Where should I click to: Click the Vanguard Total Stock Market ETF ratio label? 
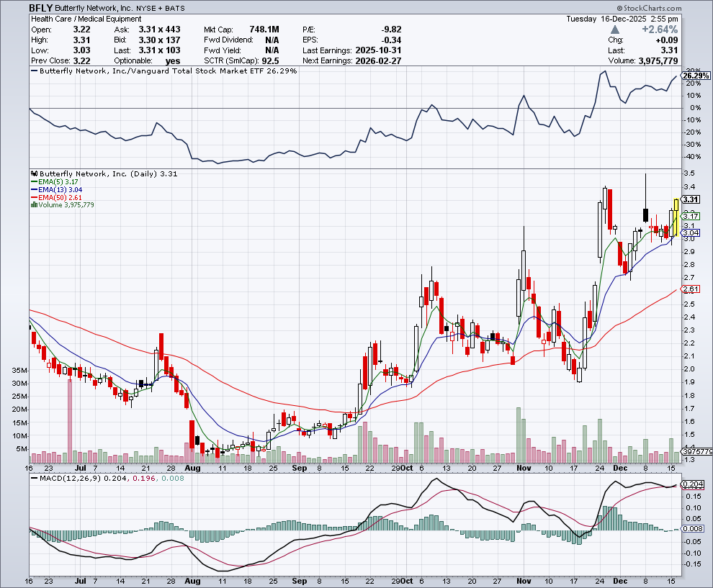click(x=163, y=71)
